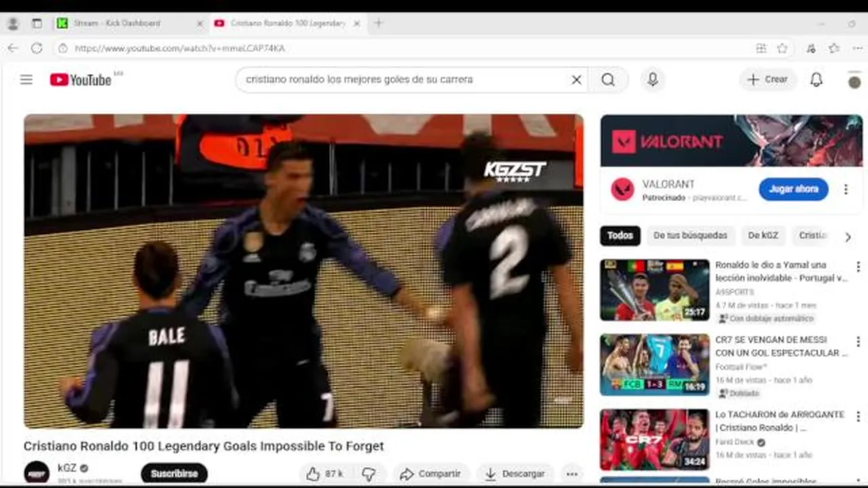
Task: Click the Suscribirse button
Action: [x=174, y=474]
